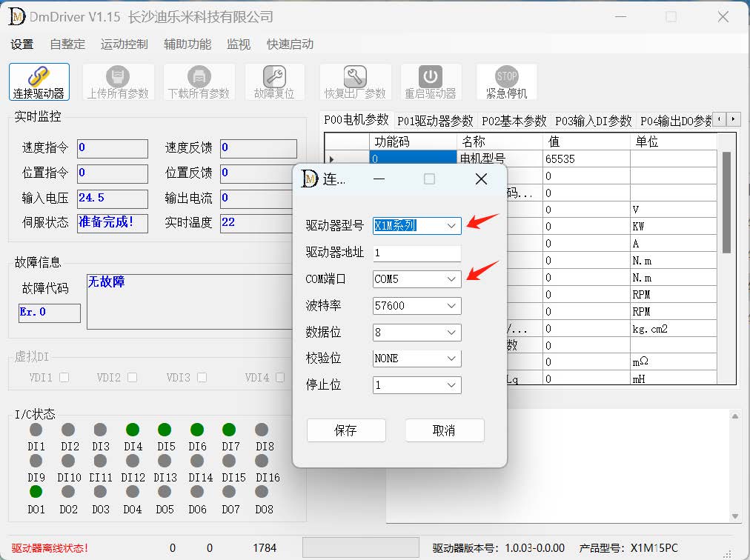
Task: Open the 快速启动 menu
Action: coord(290,44)
